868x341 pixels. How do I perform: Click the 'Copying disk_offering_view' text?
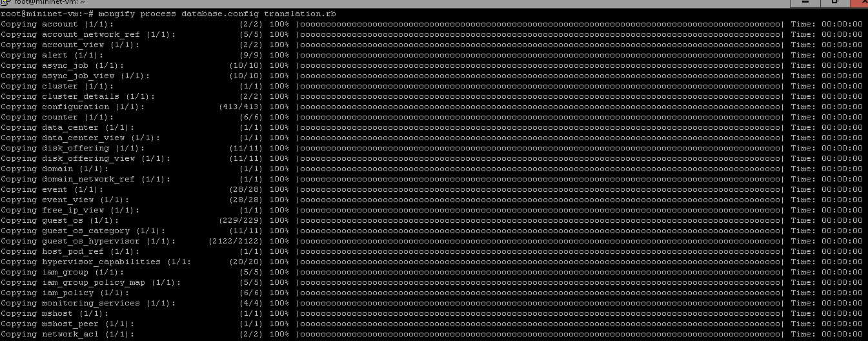86,158
